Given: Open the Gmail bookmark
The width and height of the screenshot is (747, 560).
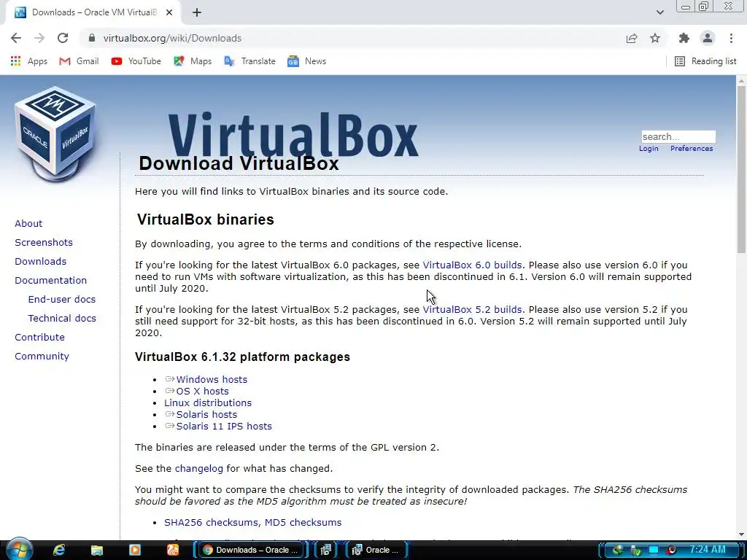Looking at the screenshot, I should click(79, 61).
